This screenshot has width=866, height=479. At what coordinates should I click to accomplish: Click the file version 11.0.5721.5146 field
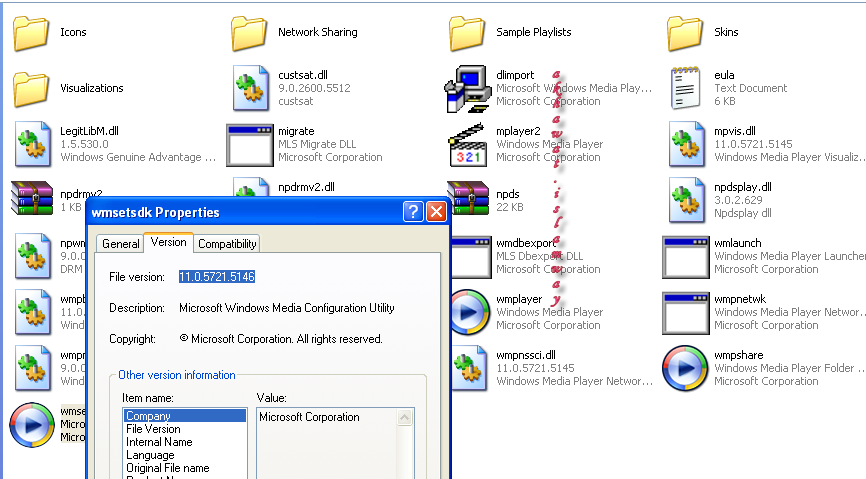[x=216, y=277]
